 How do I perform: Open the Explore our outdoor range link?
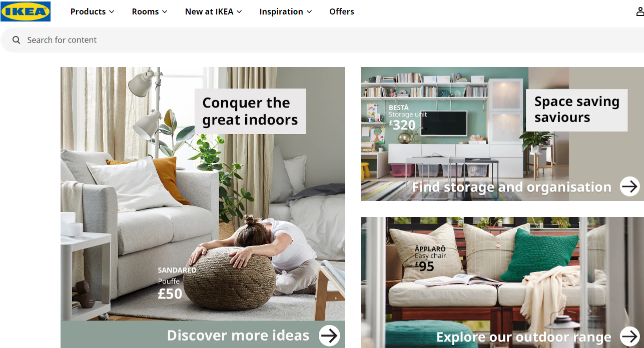pos(524,337)
